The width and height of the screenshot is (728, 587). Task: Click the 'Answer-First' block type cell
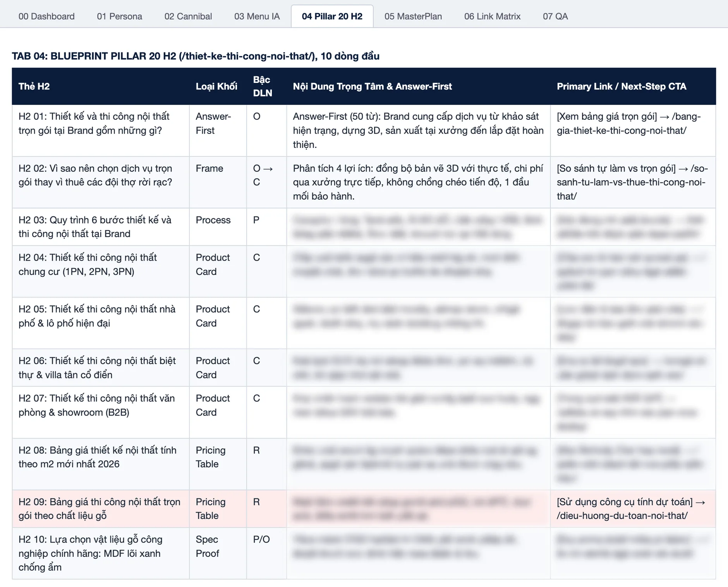click(218, 130)
